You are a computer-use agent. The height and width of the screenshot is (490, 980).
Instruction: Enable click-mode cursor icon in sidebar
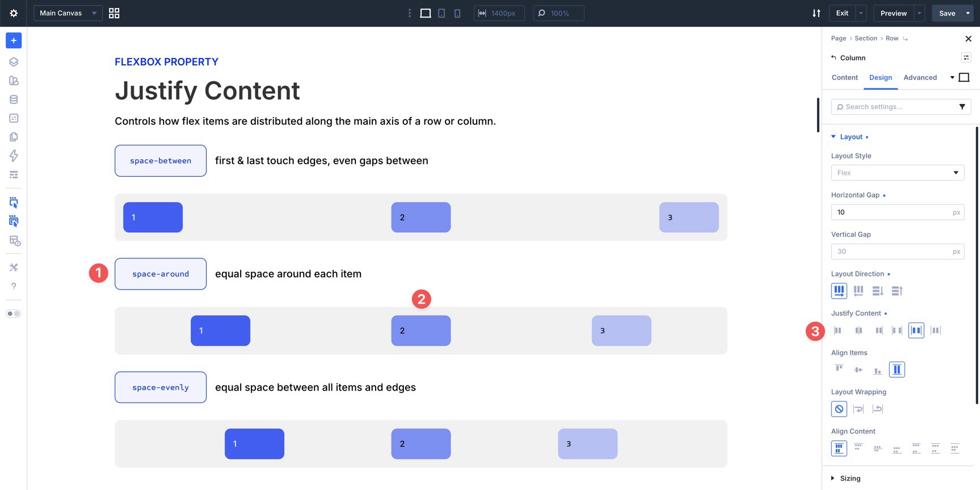click(x=14, y=203)
